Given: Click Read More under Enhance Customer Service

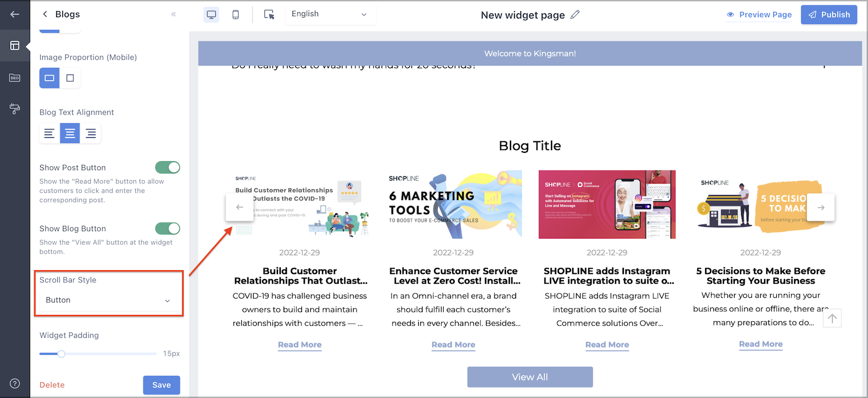Looking at the screenshot, I should 453,345.
